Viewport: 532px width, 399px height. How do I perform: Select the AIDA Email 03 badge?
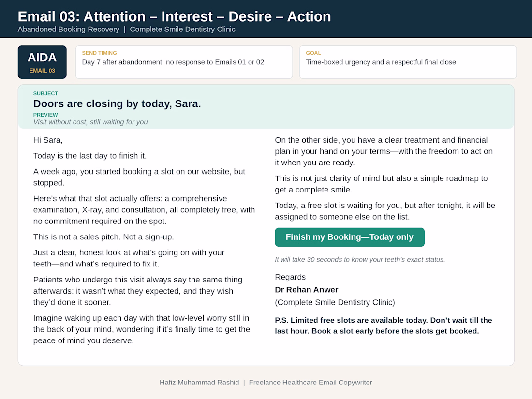coord(42,62)
